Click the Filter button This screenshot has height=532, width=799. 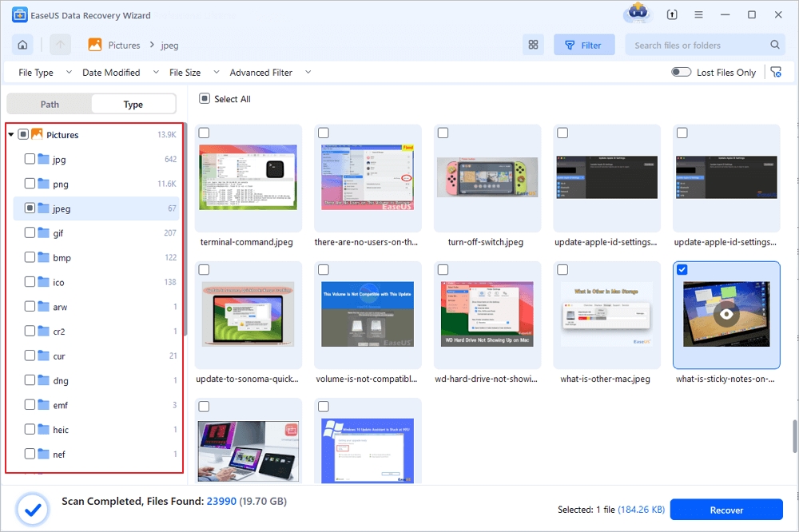tap(583, 45)
